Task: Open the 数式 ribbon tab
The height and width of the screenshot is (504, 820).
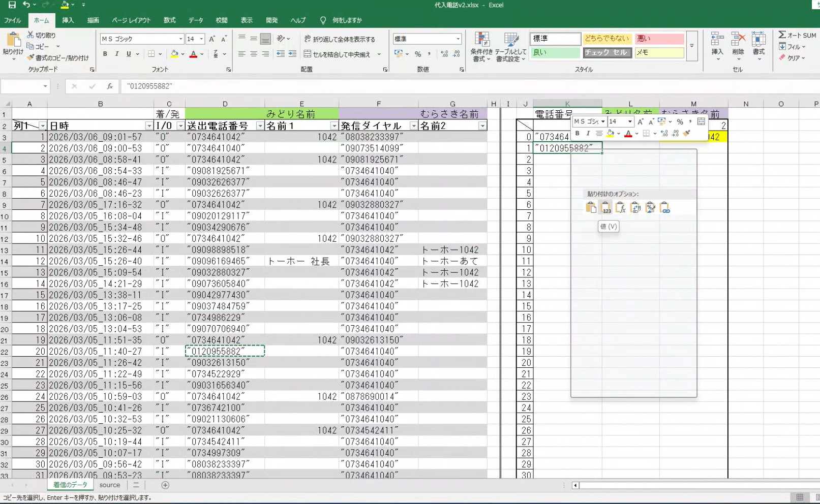Action: pyautogui.click(x=169, y=20)
